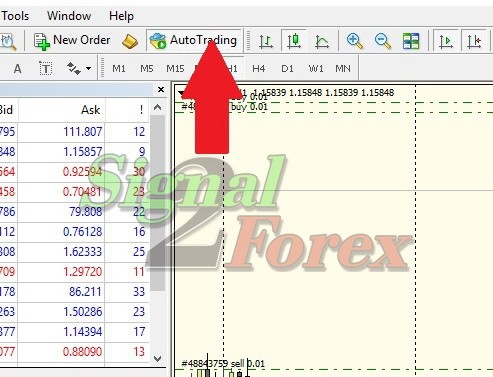493x377 pixels.
Task: Select the M15 timeframe
Action: coord(175,69)
